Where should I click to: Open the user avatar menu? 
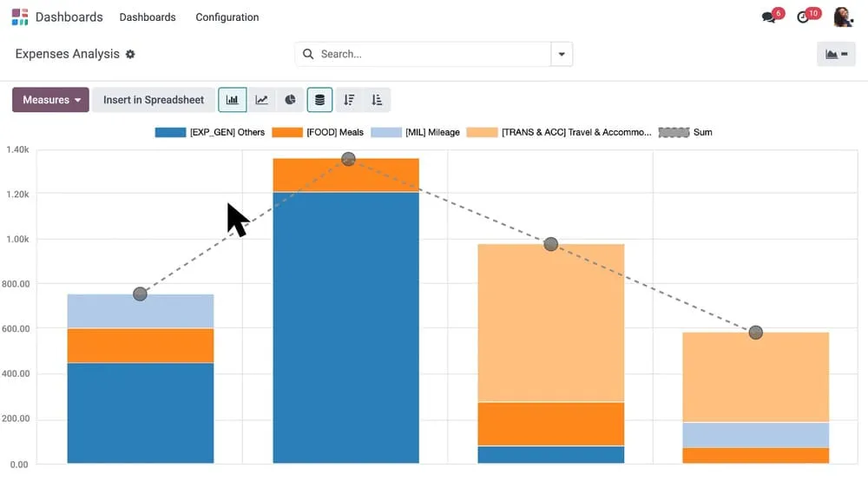point(843,17)
